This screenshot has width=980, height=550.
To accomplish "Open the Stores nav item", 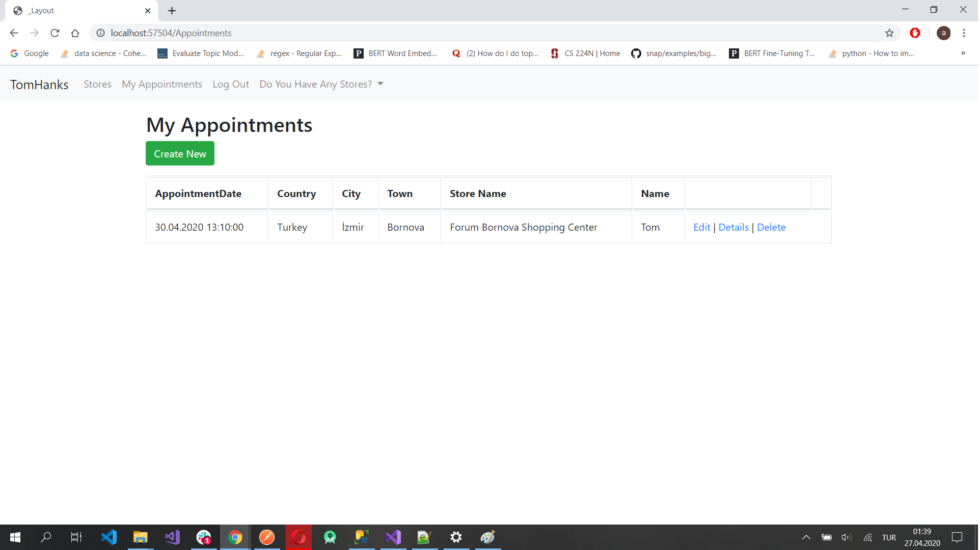I will pyautogui.click(x=98, y=85).
